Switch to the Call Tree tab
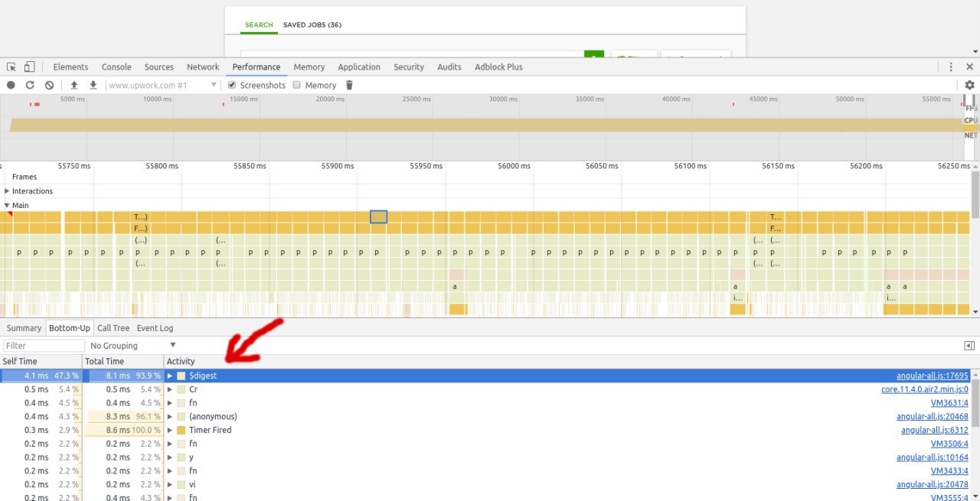The image size is (980, 501). click(113, 328)
